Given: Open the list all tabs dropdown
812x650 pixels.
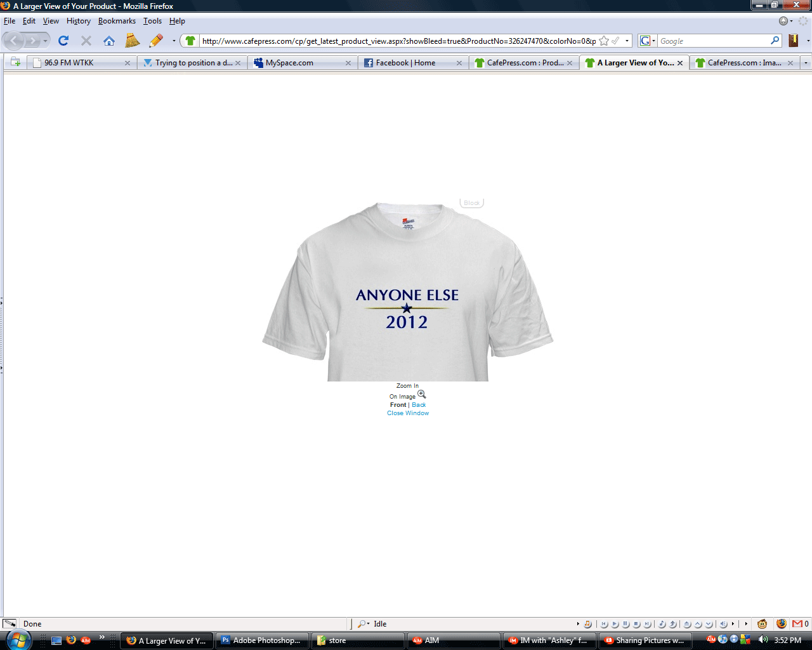Looking at the screenshot, I should [x=806, y=63].
